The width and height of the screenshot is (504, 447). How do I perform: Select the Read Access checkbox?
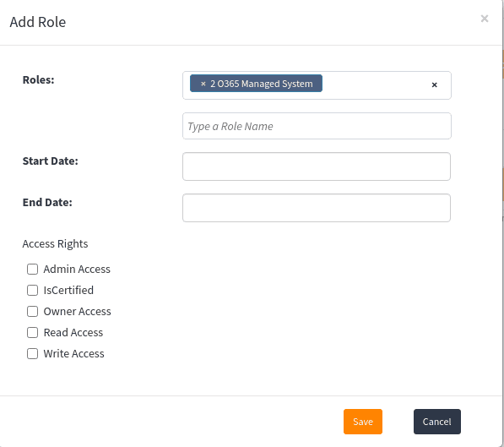pyautogui.click(x=32, y=332)
